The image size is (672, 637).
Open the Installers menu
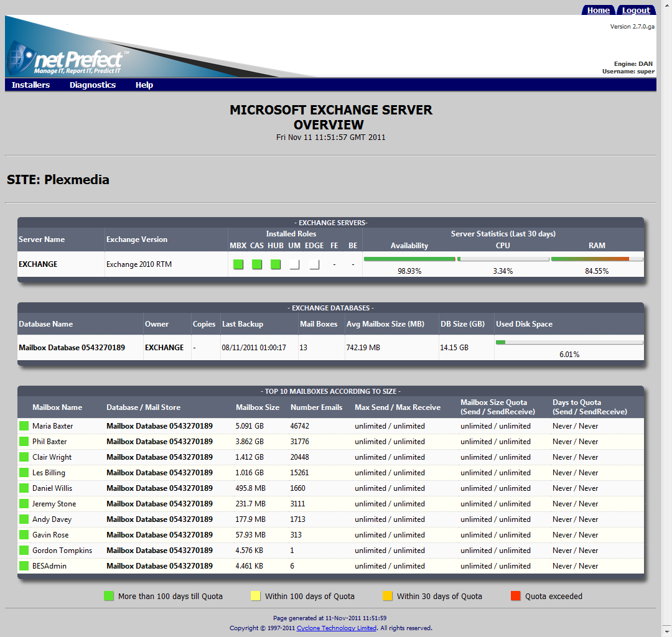coord(30,85)
